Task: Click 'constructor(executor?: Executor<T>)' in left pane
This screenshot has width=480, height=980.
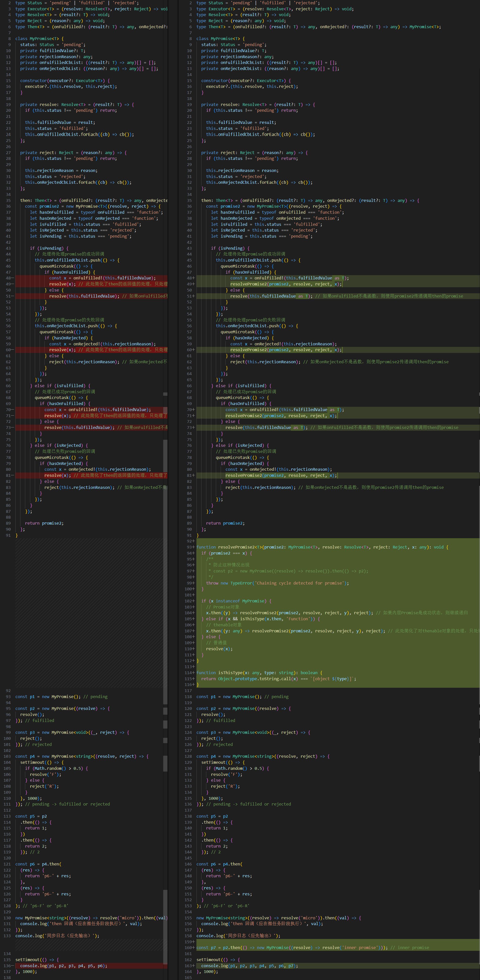Action: coord(65,80)
